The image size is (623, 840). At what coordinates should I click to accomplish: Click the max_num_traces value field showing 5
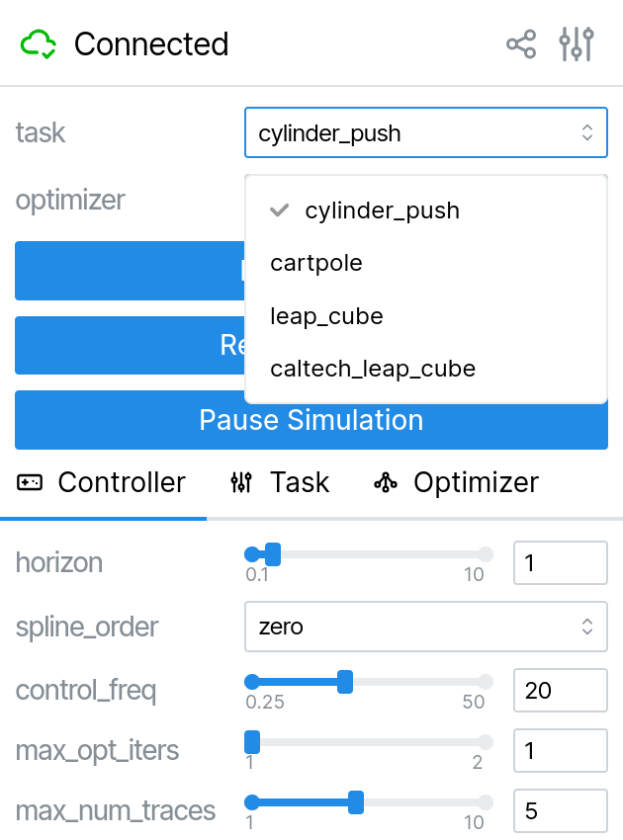(x=561, y=810)
